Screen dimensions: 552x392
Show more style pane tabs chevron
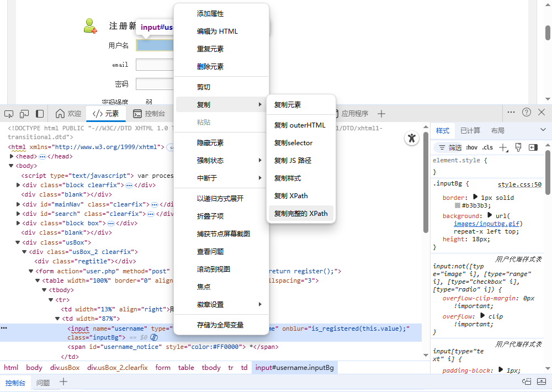(x=543, y=130)
